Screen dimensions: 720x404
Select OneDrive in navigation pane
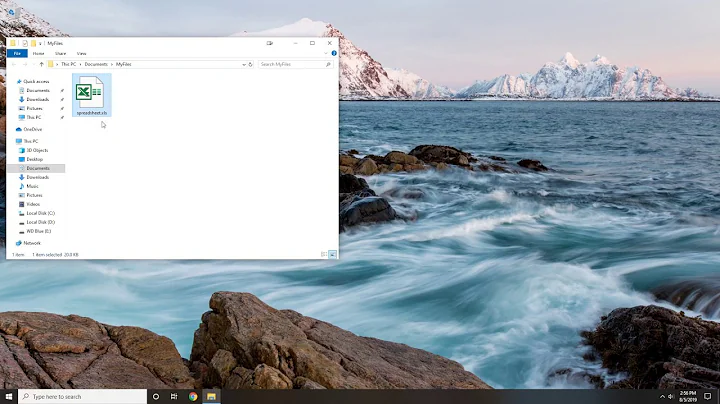tap(33, 129)
